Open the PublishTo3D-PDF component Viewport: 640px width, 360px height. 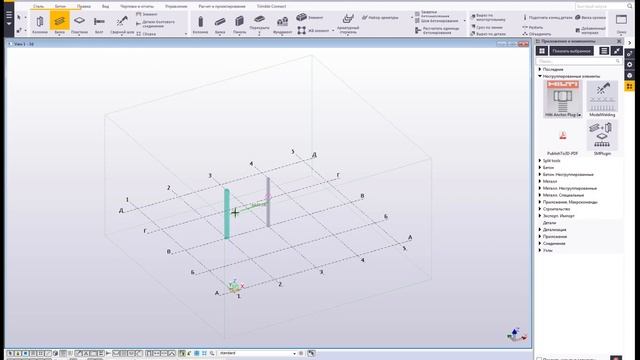562,139
